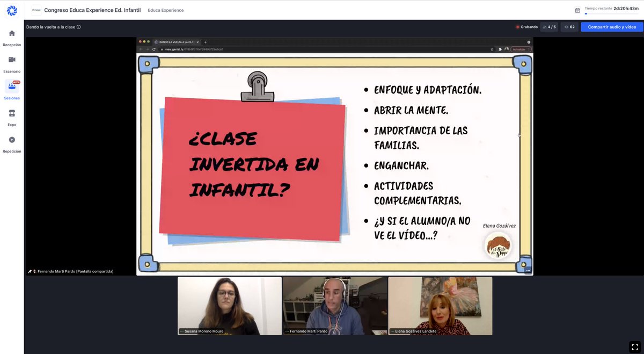Click the bookmark star in shared browser bar
This screenshot has width=644, height=354.
pyautogui.click(x=492, y=49)
